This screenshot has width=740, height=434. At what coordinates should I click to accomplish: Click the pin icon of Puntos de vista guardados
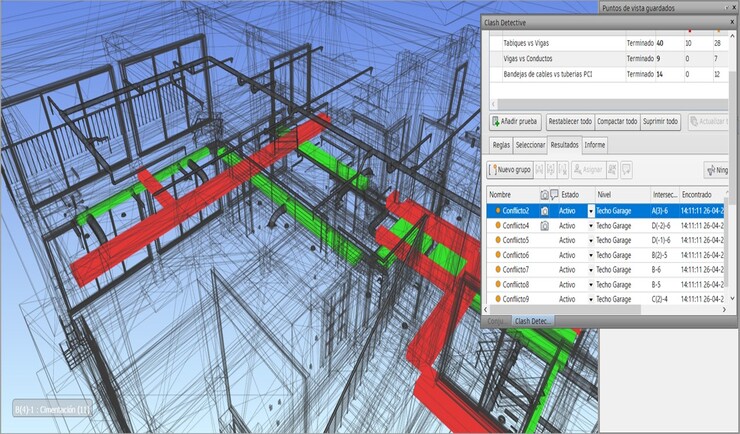click(x=727, y=8)
